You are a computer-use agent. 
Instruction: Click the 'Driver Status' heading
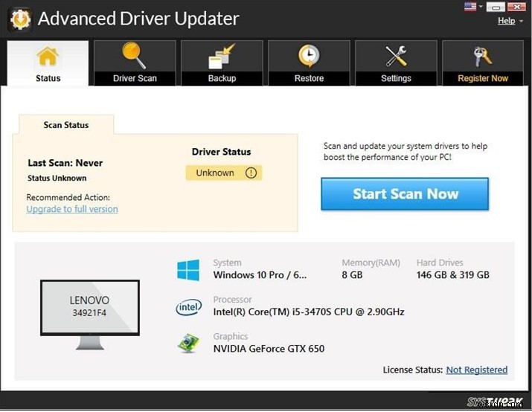click(221, 152)
